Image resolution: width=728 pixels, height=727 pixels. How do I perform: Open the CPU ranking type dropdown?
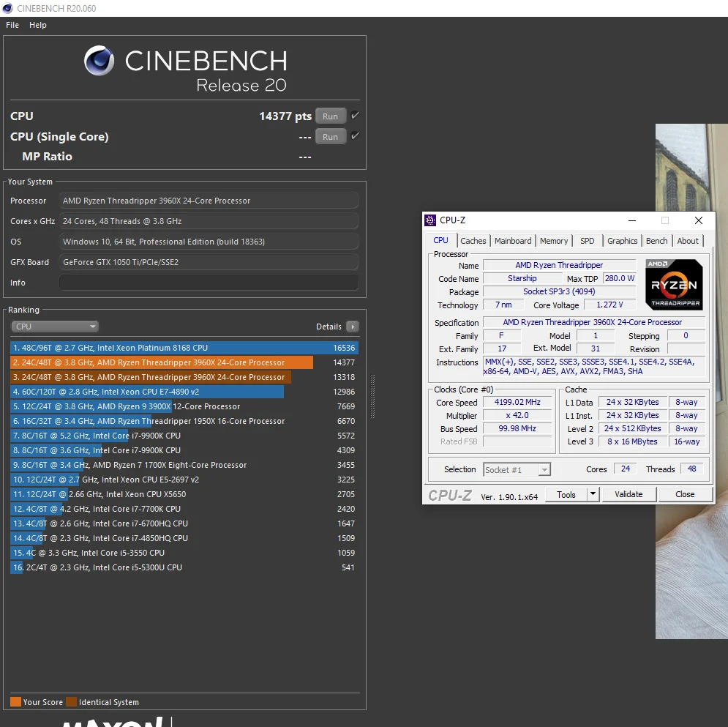click(x=55, y=327)
